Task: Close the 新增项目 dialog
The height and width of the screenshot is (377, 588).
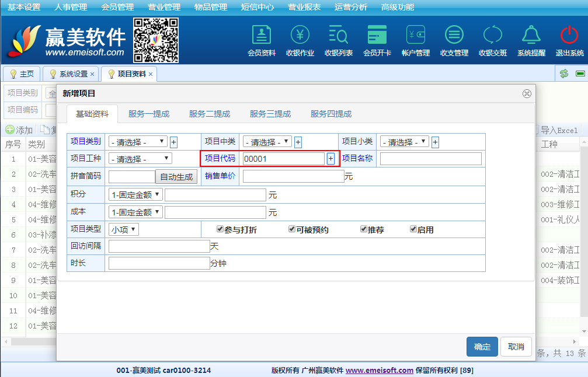Action: click(527, 93)
